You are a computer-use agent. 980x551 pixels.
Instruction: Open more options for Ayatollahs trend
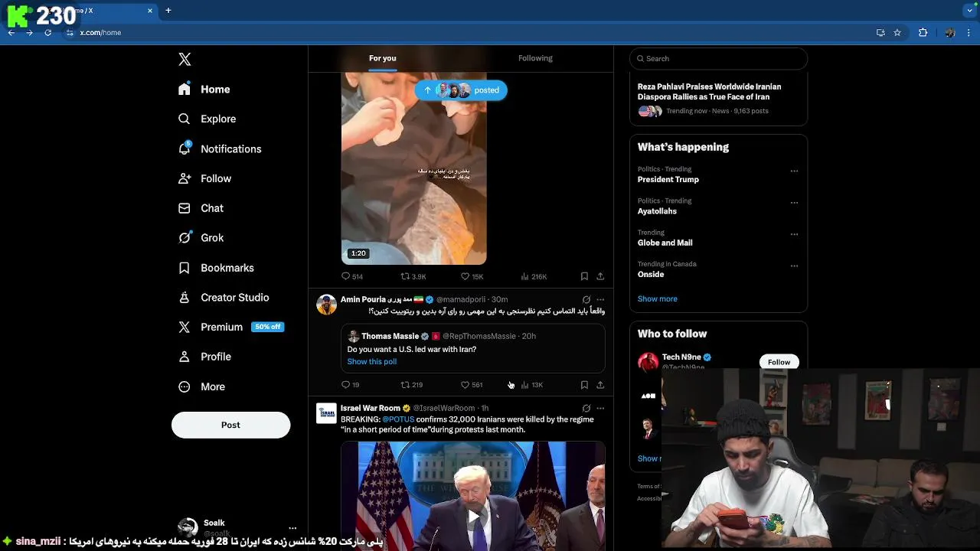[794, 203]
